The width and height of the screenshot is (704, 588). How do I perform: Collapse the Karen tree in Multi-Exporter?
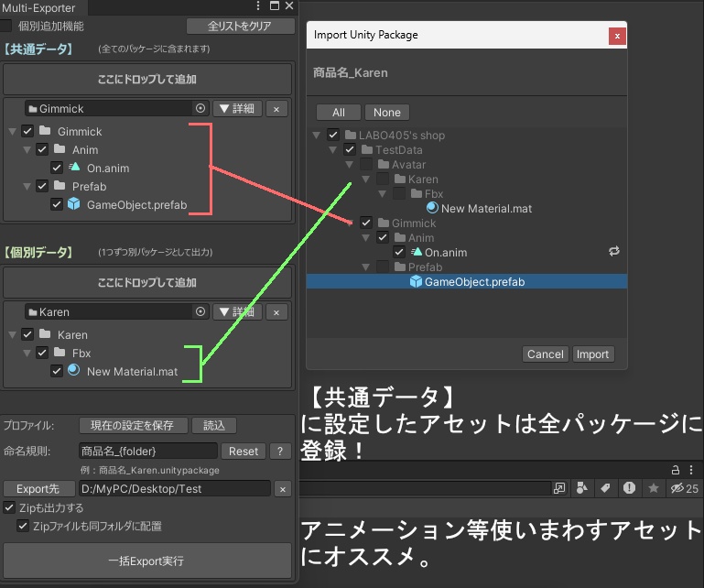(x=13, y=334)
